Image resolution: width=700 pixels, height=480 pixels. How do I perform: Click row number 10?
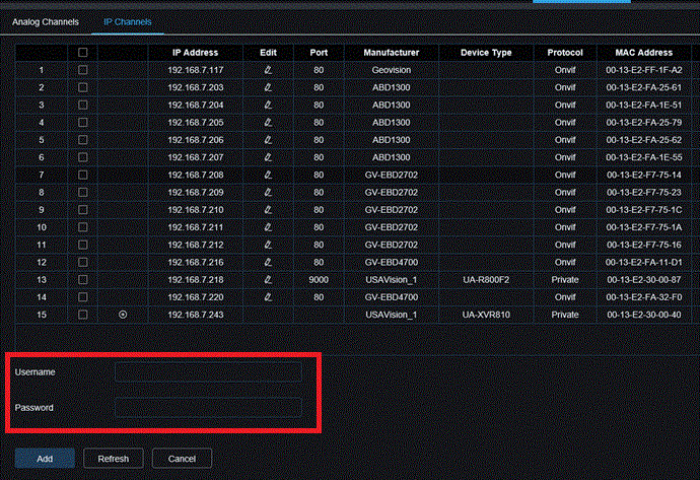[x=42, y=227]
